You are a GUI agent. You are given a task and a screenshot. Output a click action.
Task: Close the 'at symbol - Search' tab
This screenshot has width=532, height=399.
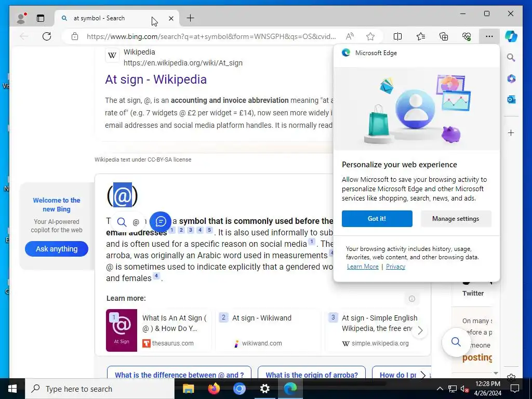coord(171,18)
